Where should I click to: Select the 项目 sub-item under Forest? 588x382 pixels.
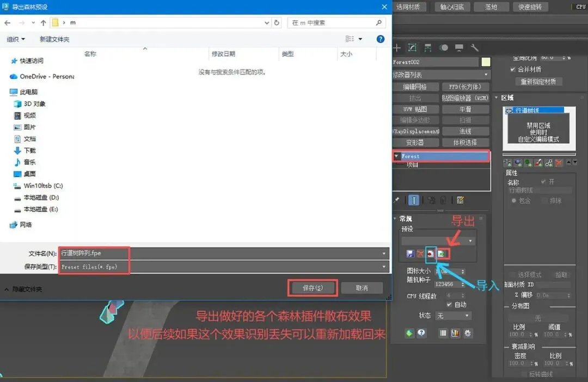click(413, 165)
